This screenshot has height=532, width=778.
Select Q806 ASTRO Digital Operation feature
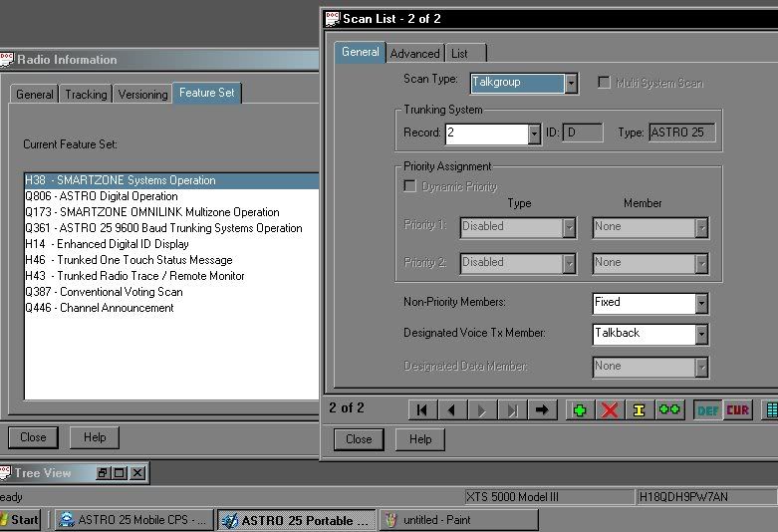[x=171, y=196]
